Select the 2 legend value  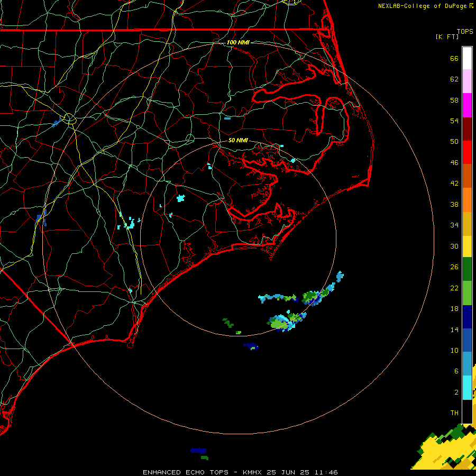click(456, 392)
